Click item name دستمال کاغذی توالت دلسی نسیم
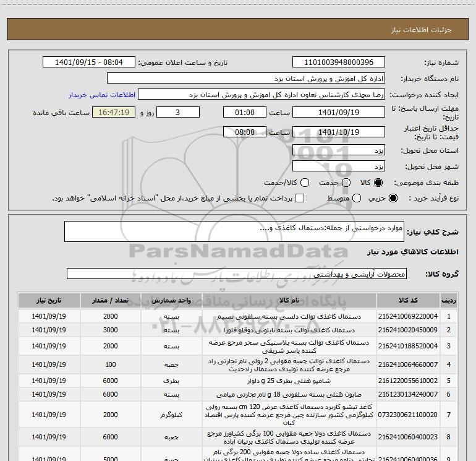Image resolution: width=476 pixels, height=461 pixels. point(289,317)
